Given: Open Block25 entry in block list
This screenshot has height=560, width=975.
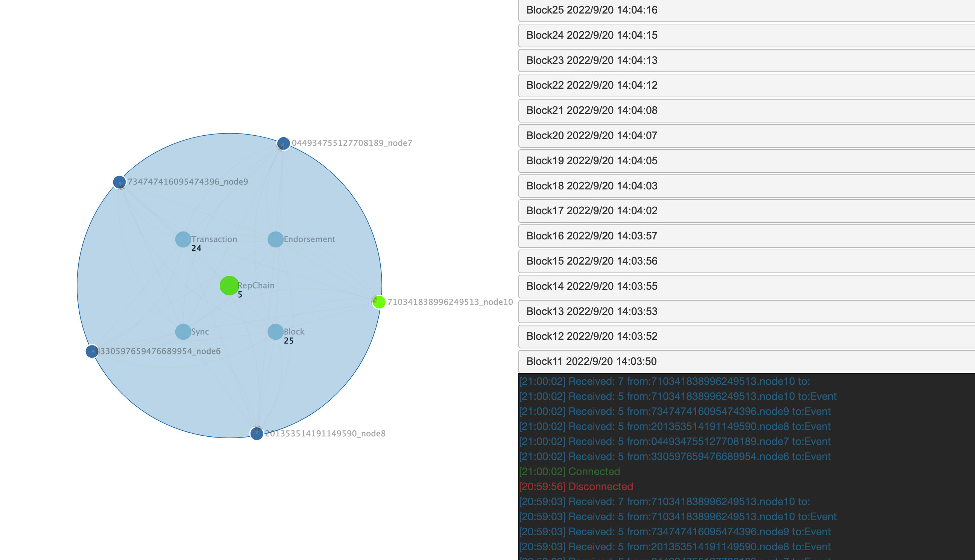Looking at the screenshot, I should [x=747, y=11].
